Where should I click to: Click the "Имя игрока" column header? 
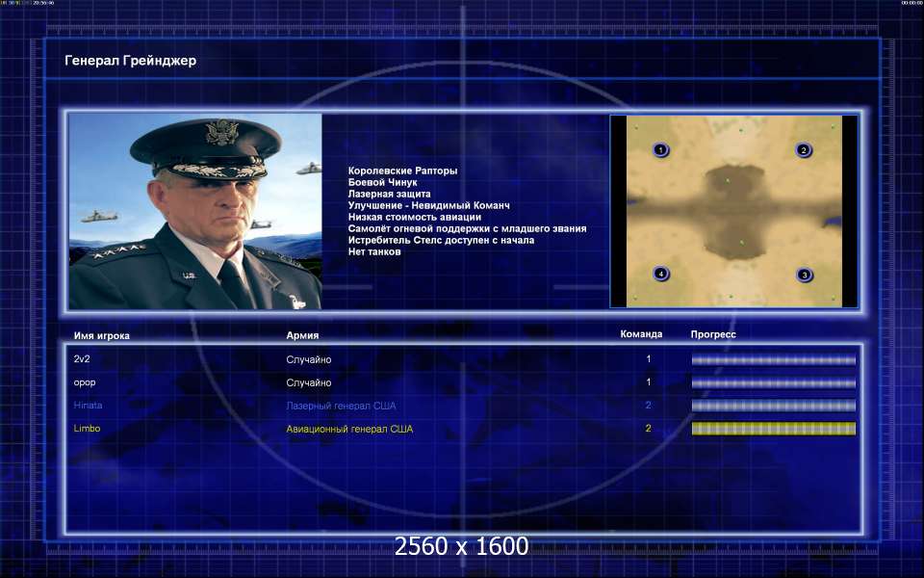point(101,335)
